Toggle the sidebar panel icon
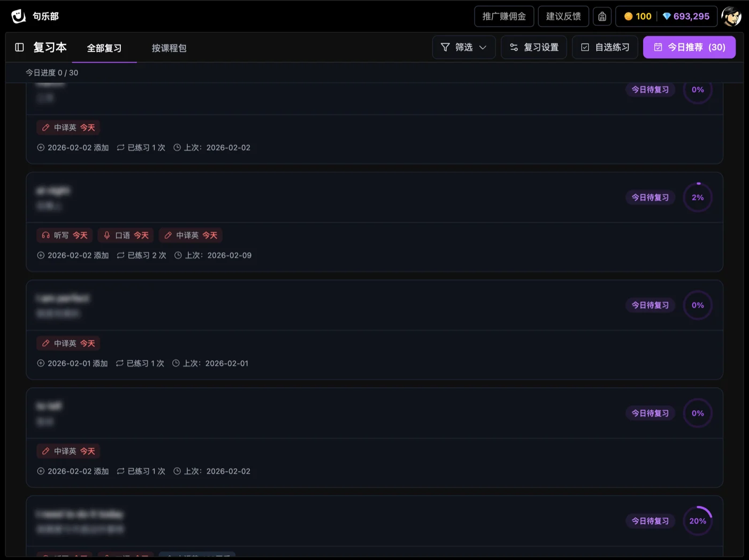Viewport: 749px width, 560px height. [20, 48]
